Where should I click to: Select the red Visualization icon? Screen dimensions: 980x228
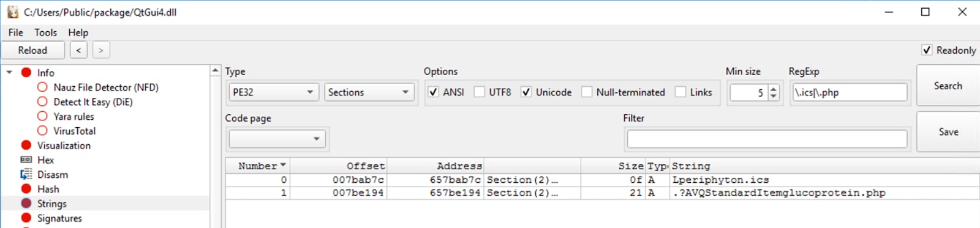point(26,145)
